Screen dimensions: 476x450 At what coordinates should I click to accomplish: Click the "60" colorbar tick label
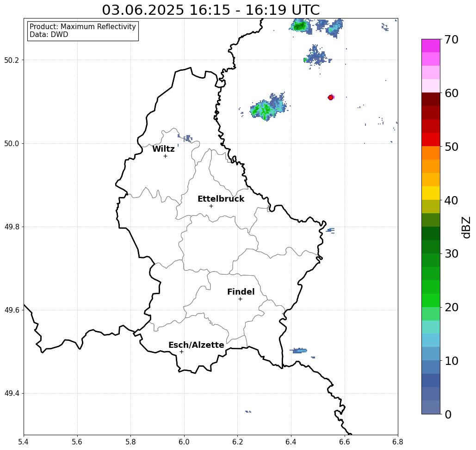(451, 93)
